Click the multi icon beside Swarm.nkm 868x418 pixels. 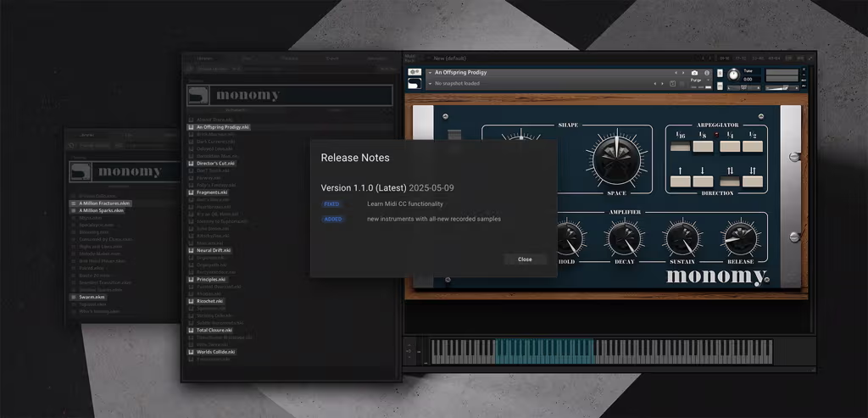point(74,297)
